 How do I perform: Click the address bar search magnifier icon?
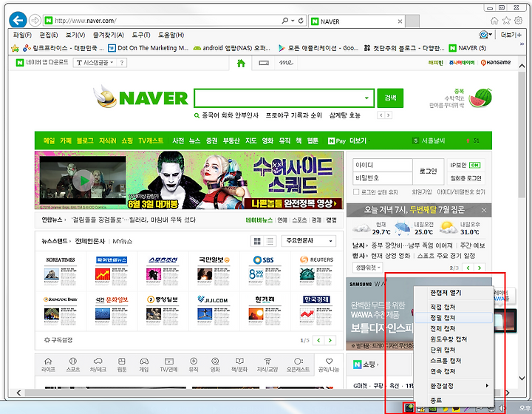tap(285, 21)
